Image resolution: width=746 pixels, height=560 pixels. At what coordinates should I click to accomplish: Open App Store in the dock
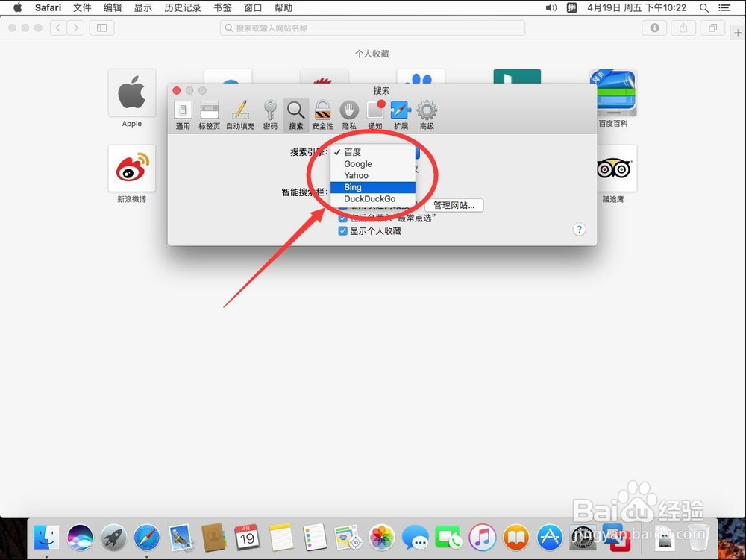click(x=550, y=538)
